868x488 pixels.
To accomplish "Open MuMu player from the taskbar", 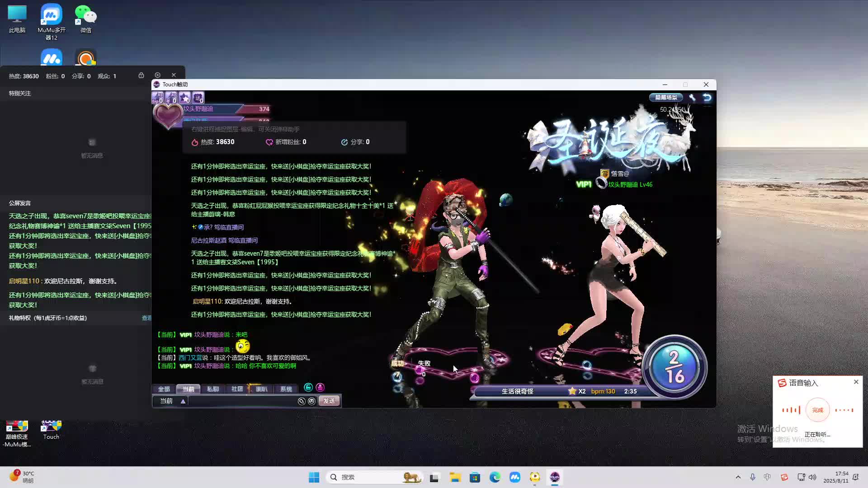I will 514,477.
